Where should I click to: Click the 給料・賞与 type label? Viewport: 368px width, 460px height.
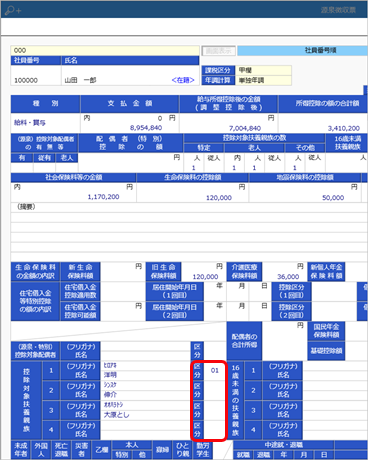tap(30, 123)
